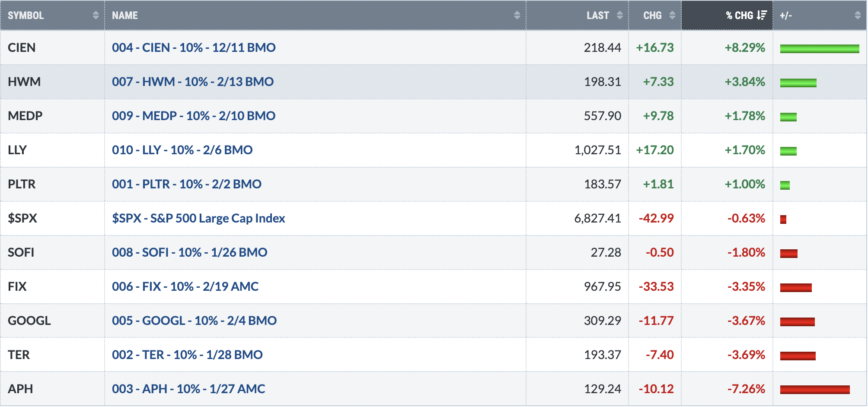
Task: Open the 005 - GOOGL - 10% - 2/4 BMO link
Action: pos(195,321)
